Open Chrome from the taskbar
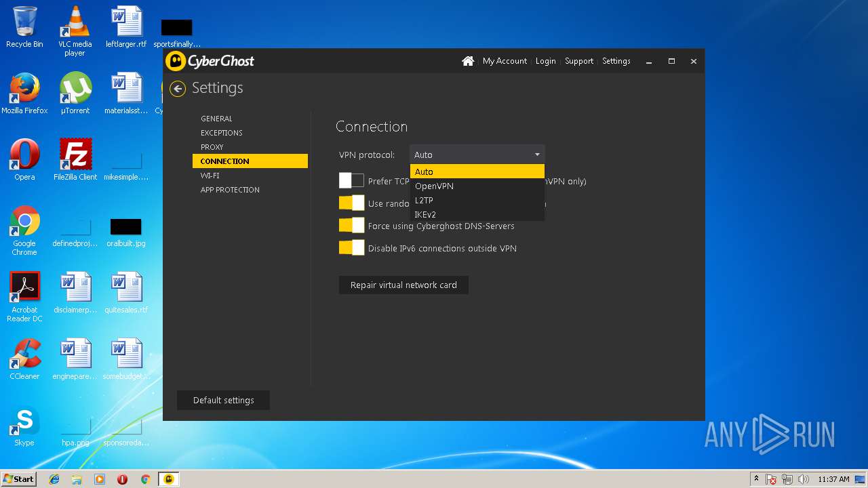The width and height of the screenshot is (868, 488). pos(145,479)
